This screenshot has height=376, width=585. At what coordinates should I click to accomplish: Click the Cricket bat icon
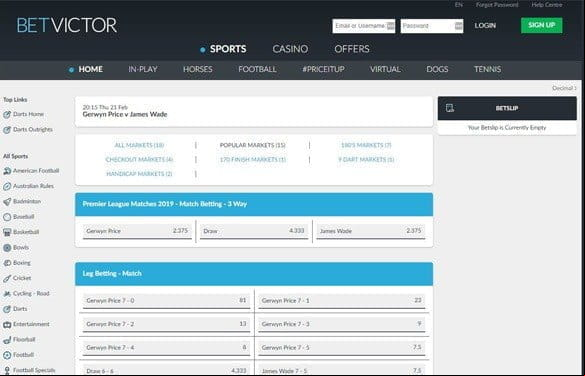pos(7,278)
